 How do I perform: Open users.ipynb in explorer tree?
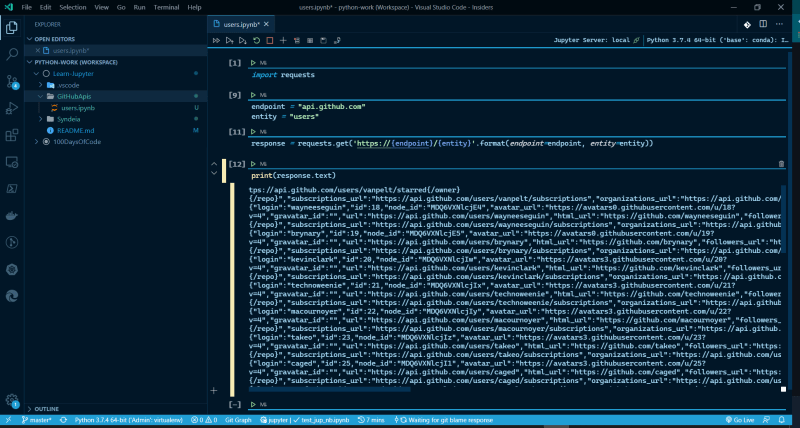pyautogui.click(x=78, y=108)
